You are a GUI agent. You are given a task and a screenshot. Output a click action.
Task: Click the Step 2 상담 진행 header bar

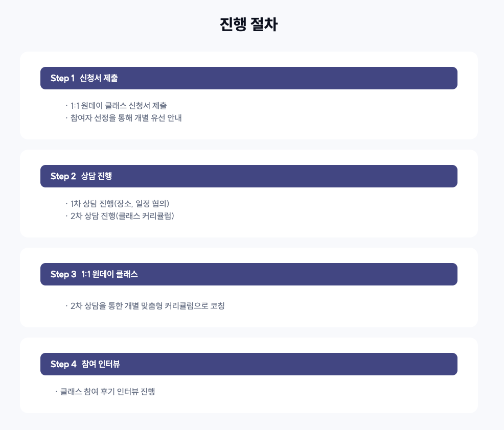pos(249,176)
